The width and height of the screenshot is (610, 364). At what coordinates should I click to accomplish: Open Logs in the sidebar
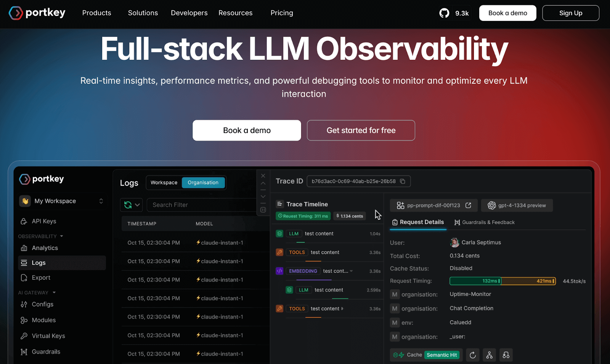click(62, 263)
